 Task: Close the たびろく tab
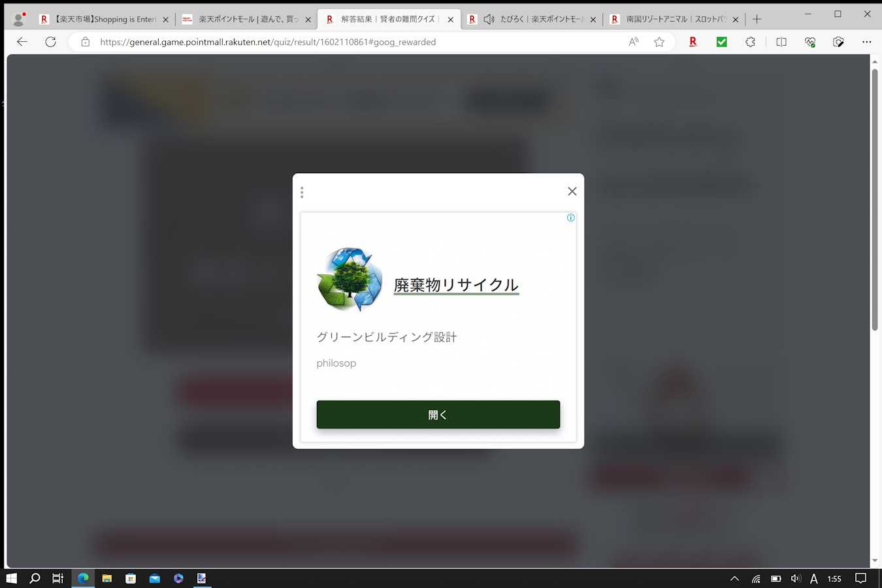pyautogui.click(x=593, y=20)
